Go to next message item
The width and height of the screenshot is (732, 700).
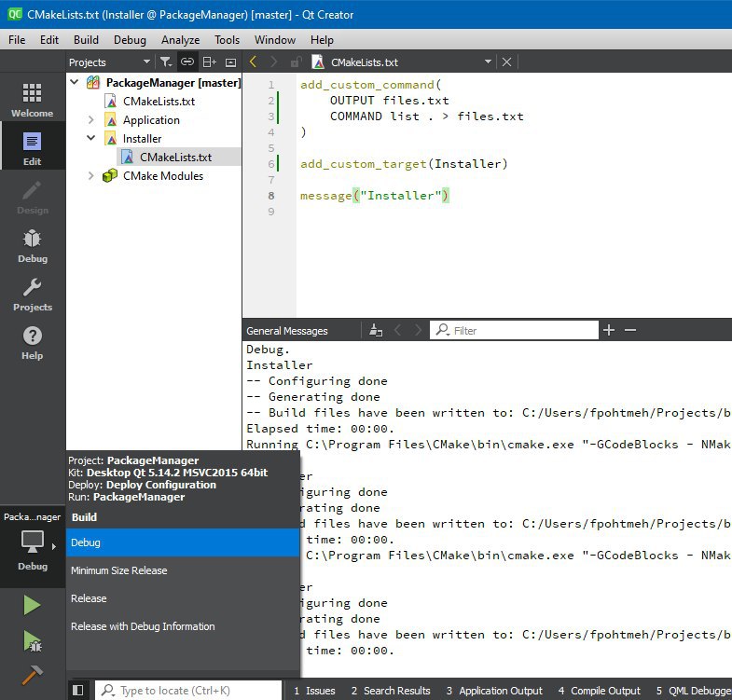point(418,330)
